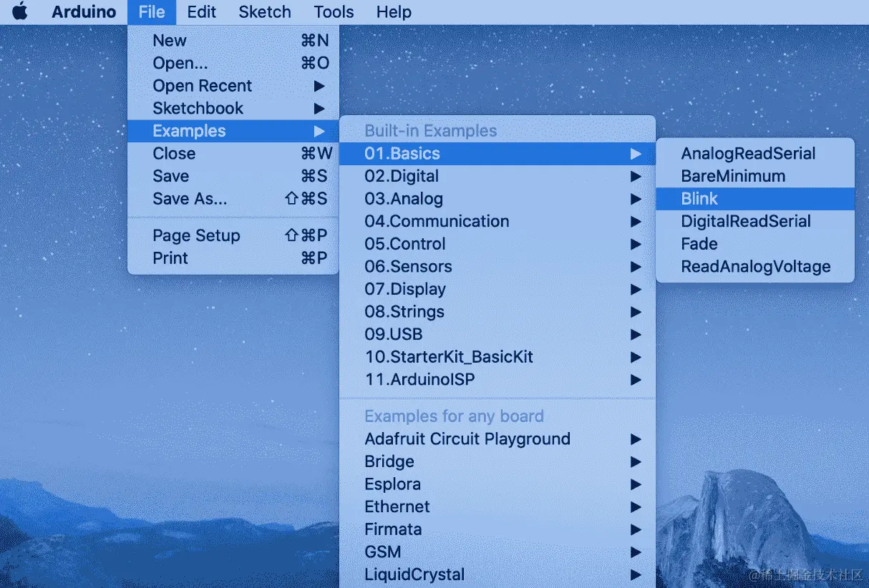869x588 pixels.
Task: Expand GSM library examples
Action: 497,552
